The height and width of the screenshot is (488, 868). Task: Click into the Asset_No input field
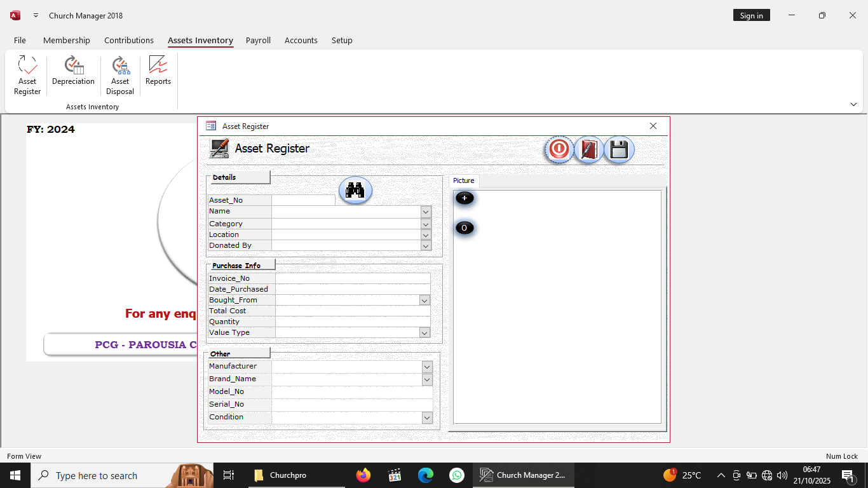pos(303,200)
